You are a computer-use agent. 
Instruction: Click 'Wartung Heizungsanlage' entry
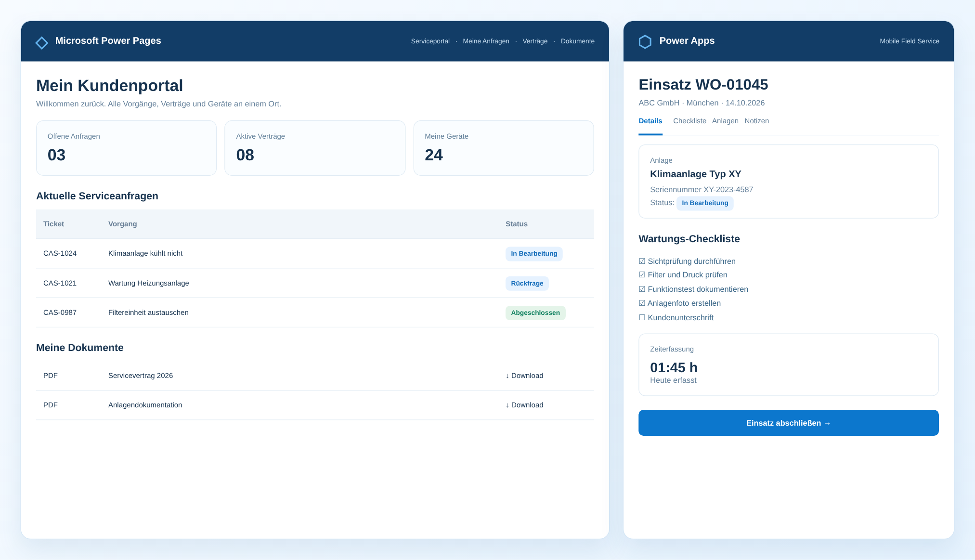click(149, 283)
